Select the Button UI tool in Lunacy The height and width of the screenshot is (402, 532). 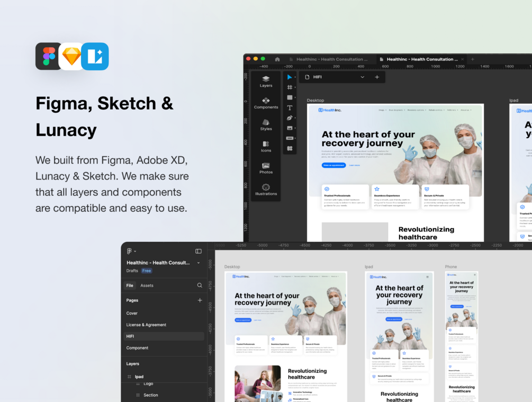click(x=290, y=138)
